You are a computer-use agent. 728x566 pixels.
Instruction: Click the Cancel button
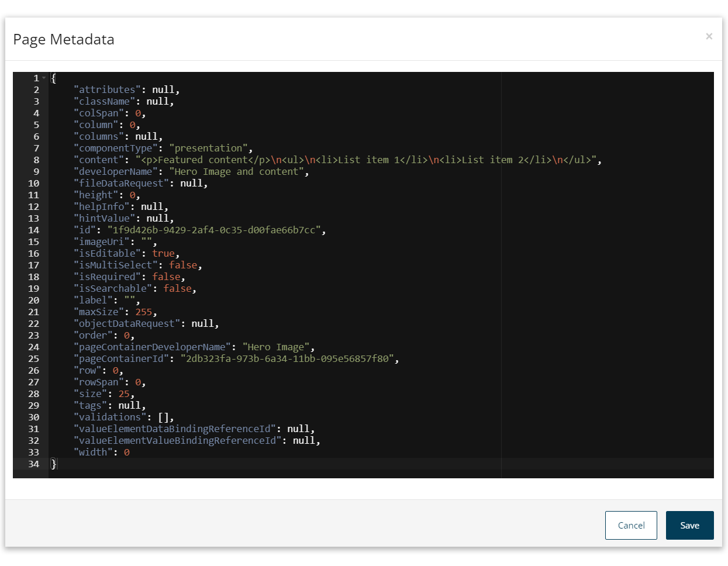tap(631, 525)
